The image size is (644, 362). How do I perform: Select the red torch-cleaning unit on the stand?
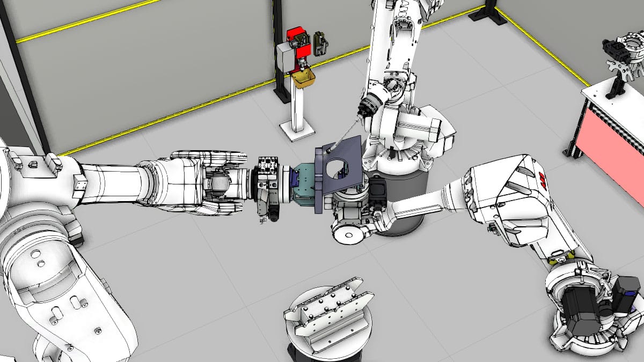pos(295,40)
